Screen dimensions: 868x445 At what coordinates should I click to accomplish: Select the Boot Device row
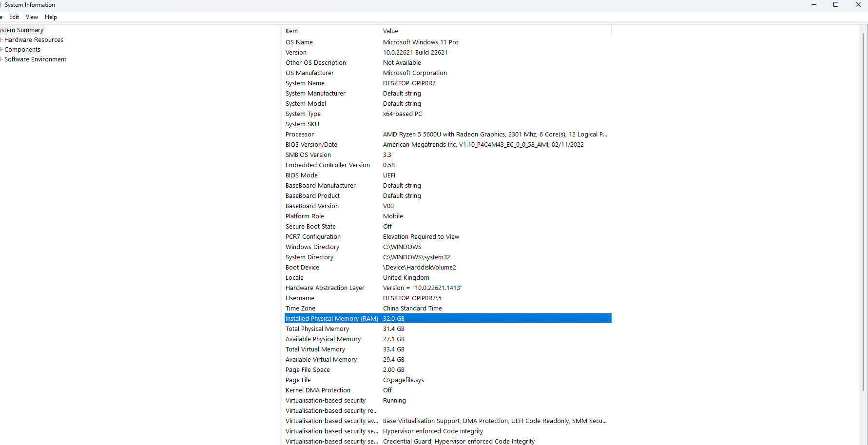[447, 268]
